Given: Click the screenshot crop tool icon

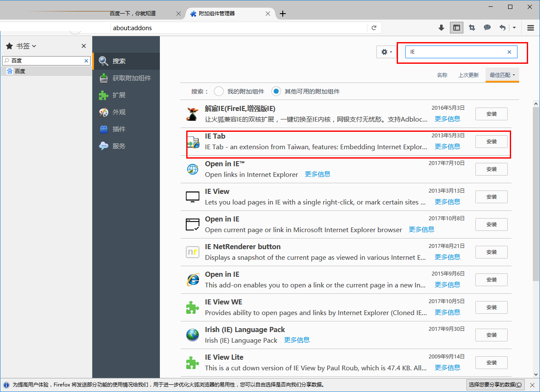Looking at the screenshot, I should [x=472, y=28].
